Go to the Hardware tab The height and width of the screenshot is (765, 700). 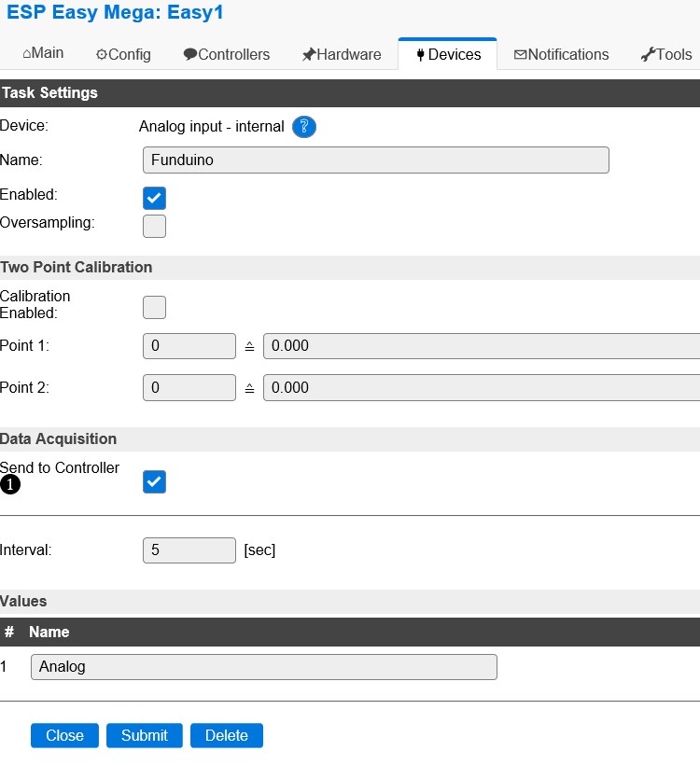[342, 55]
